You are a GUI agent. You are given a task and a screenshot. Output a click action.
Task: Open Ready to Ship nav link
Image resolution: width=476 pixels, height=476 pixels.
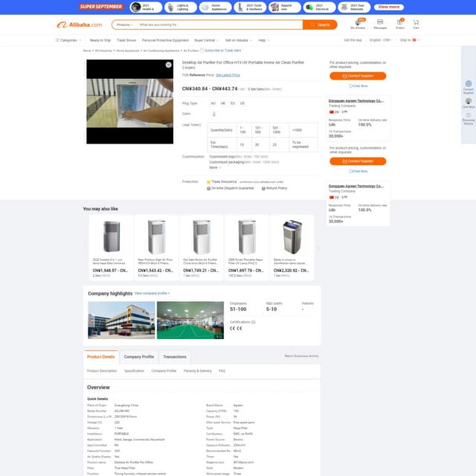click(x=100, y=40)
